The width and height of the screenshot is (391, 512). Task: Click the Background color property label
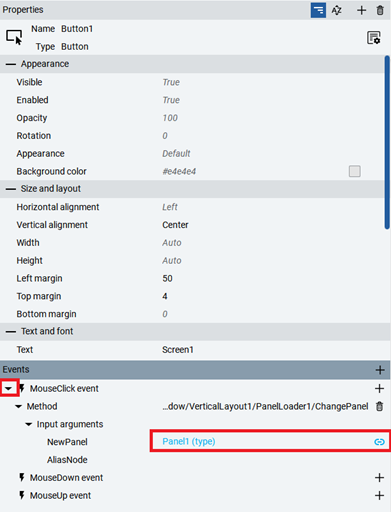[x=51, y=172]
